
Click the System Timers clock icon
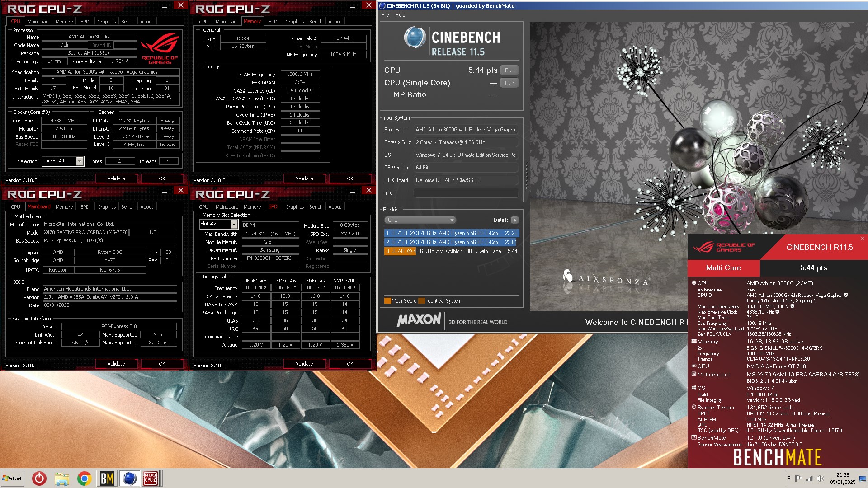[694, 407]
